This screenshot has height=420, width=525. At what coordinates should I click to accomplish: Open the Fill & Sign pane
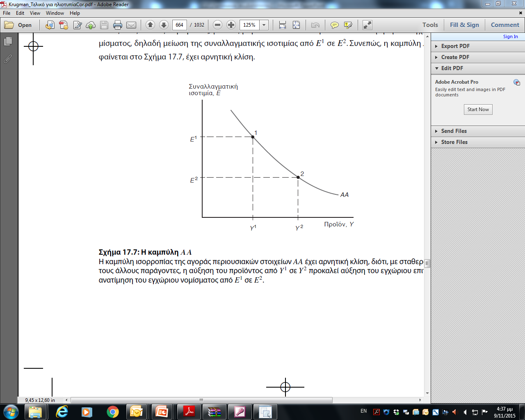(x=464, y=25)
